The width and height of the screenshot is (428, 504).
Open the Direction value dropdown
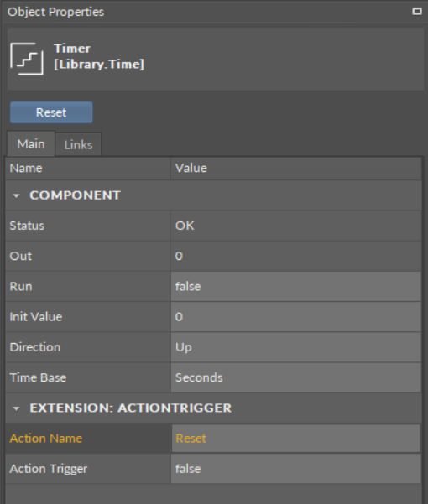click(x=296, y=347)
